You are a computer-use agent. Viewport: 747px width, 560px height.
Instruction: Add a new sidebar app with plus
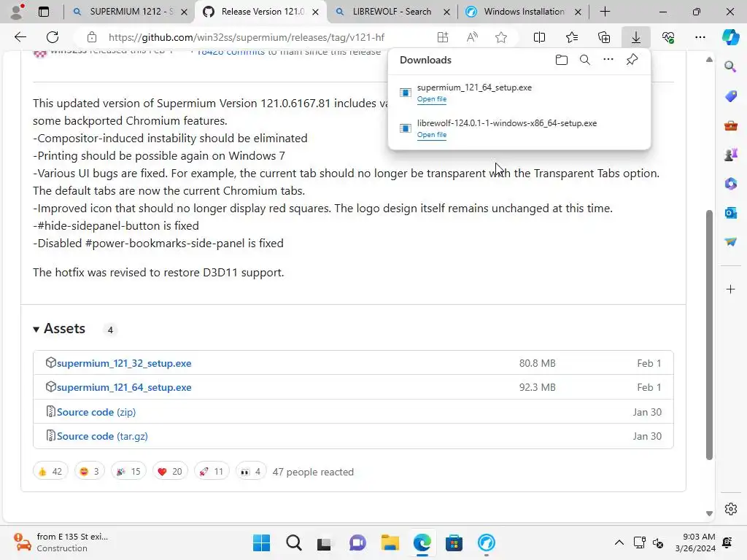pos(730,289)
